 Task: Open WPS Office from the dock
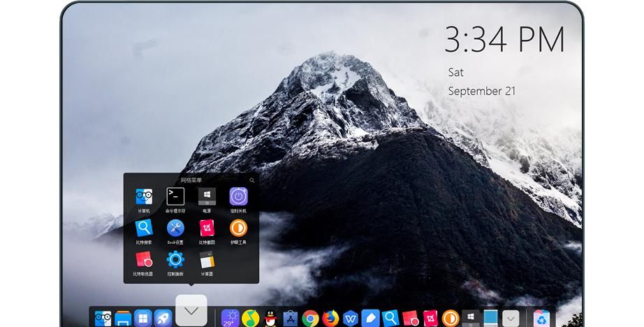(351, 319)
